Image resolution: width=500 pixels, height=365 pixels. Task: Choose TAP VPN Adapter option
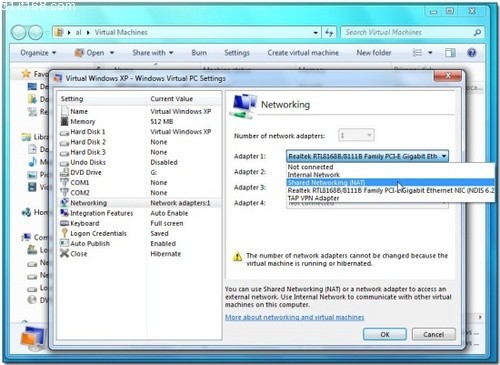pos(390,198)
